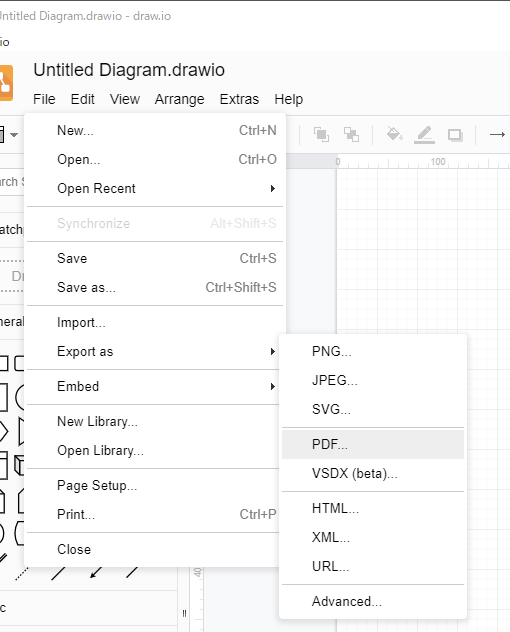Open the Arrange menu
Screen dimensions: 510x632
coord(179,99)
